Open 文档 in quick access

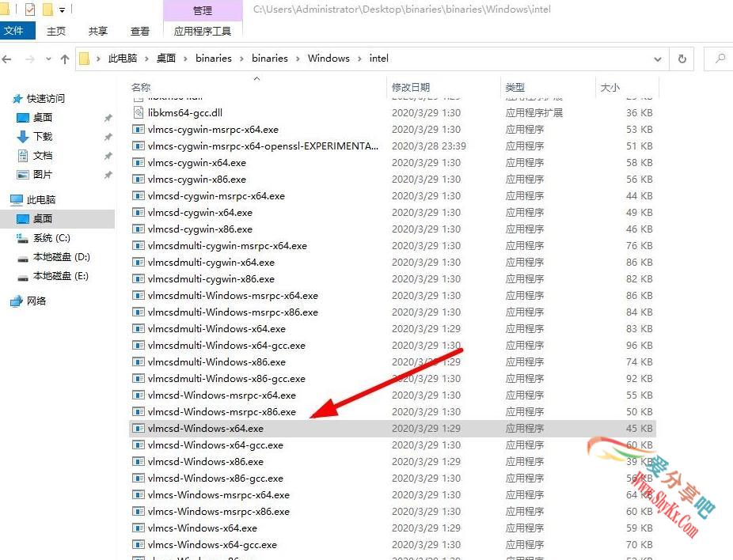(43, 156)
